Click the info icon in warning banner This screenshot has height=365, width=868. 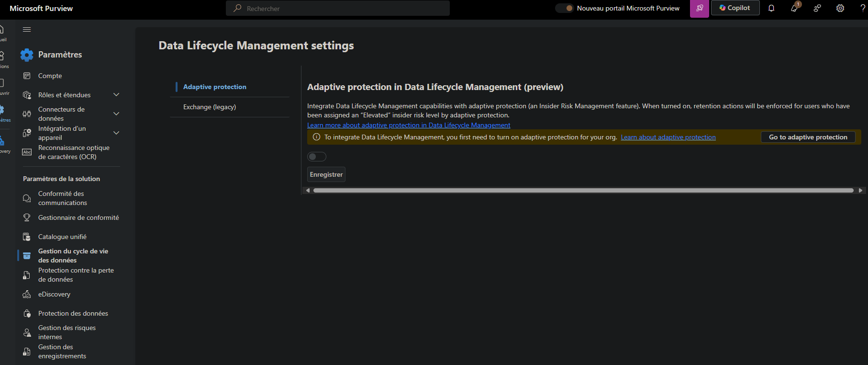point(316,137)
